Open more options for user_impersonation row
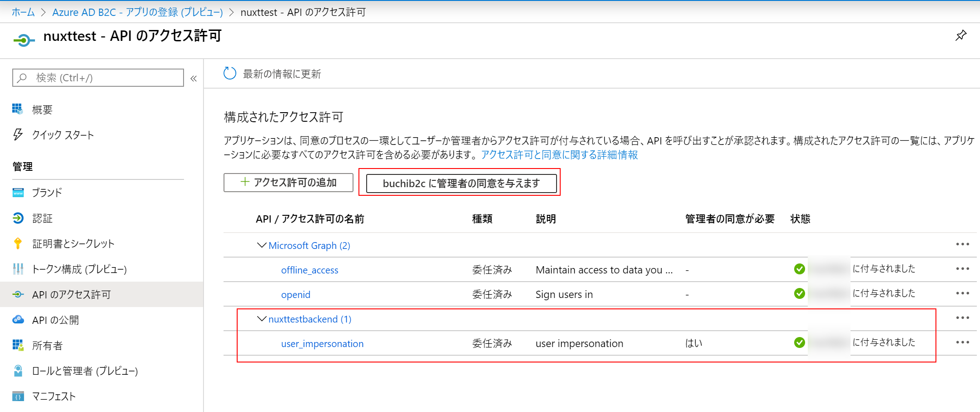 pos(962,343)
